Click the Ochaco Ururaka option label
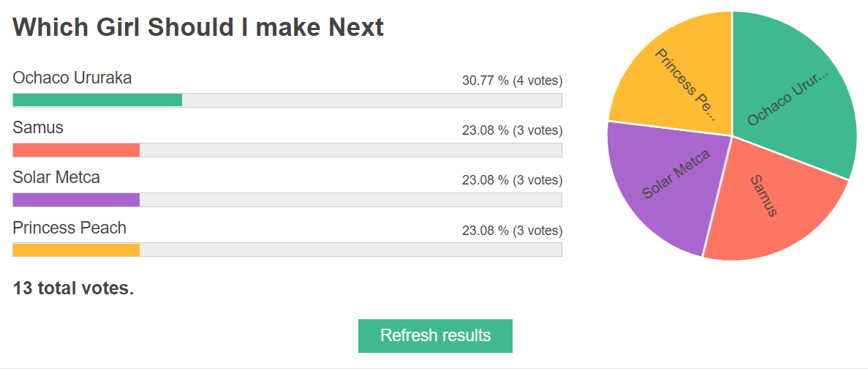The height and width of the screenshot is (369, 868). [72, 78]
